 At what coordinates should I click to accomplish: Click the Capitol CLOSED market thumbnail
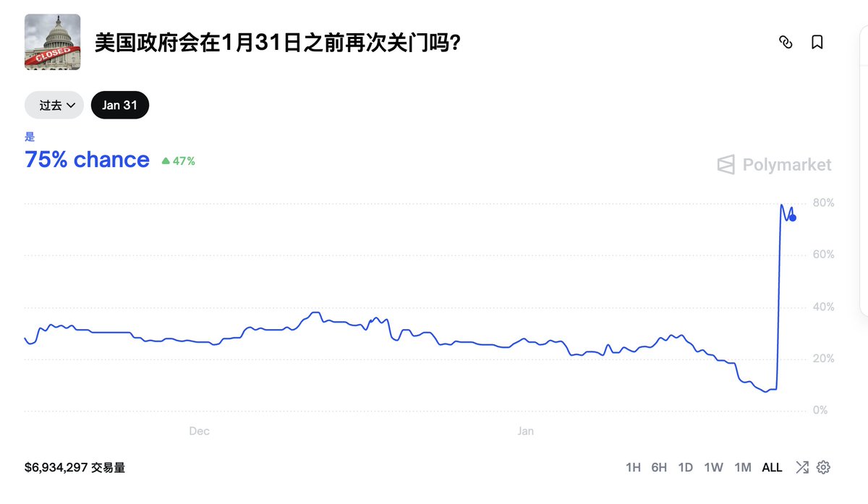click(x=52, y=43)
